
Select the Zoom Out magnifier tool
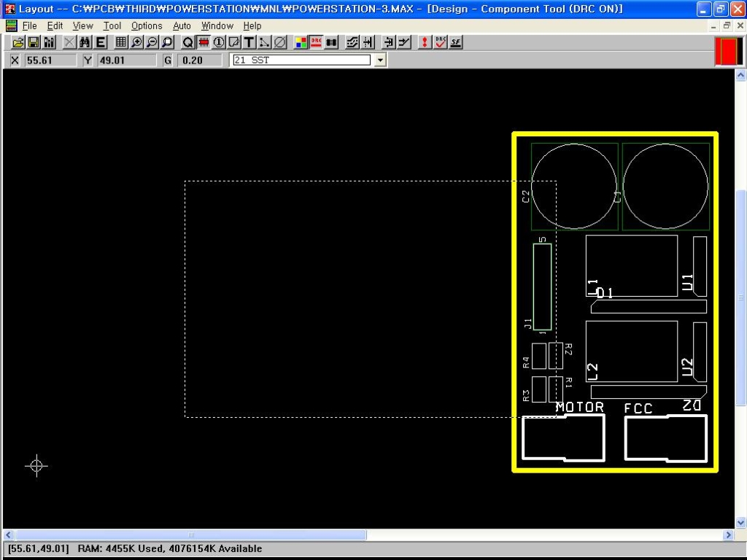(152, 42)
